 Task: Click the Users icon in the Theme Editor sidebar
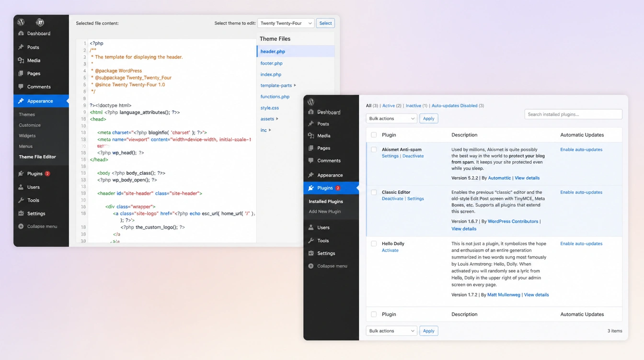pos(21,187)
